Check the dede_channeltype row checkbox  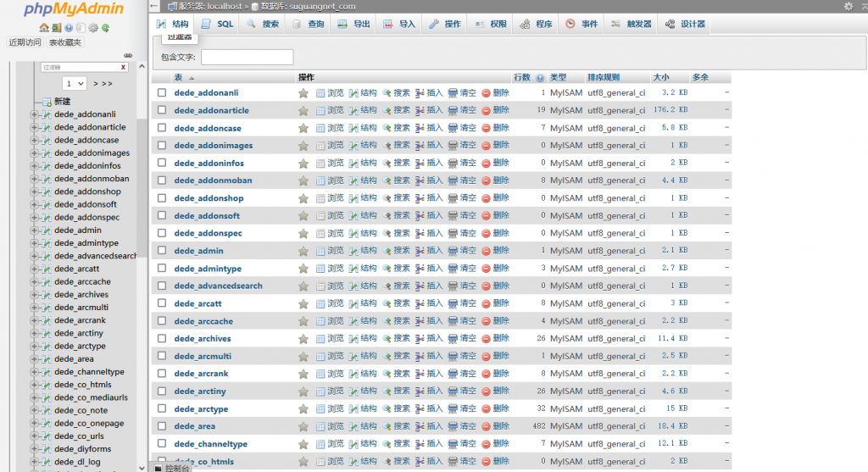[x=162, y=443]
